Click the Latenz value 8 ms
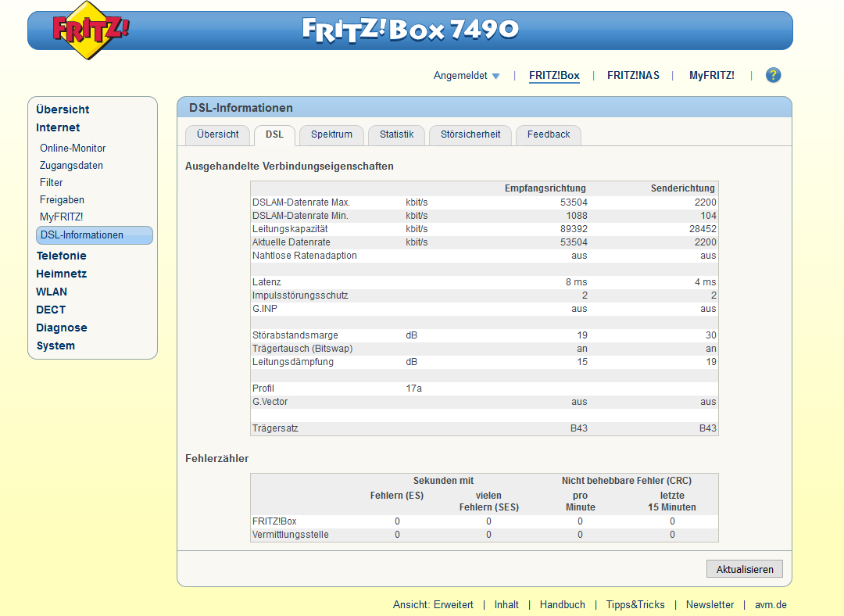 (x=576, y=282)
